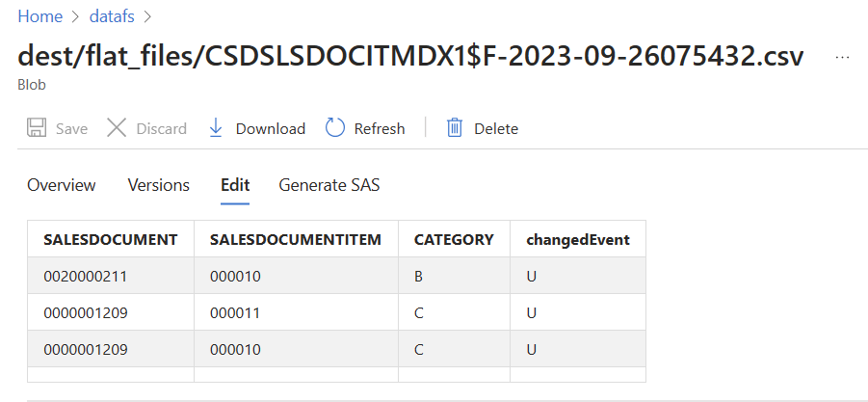Open the Generate SAS tab
The image size is (868, 402).
tap(329, 185)
